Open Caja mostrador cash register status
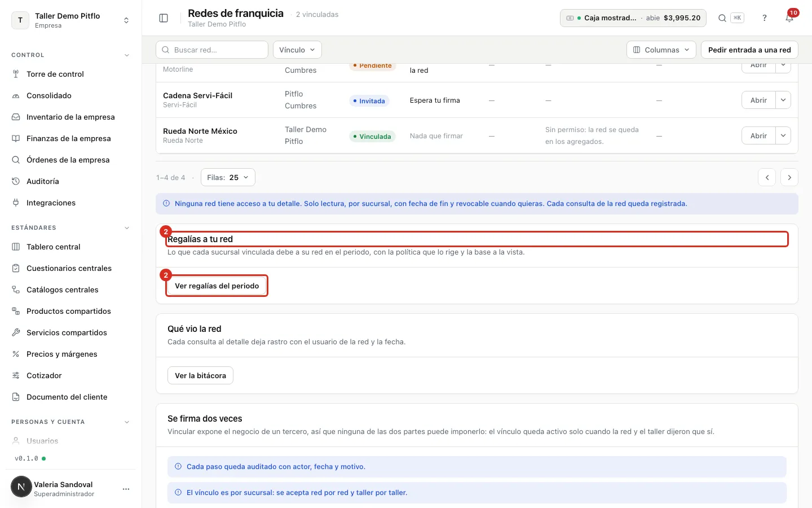 633,18
